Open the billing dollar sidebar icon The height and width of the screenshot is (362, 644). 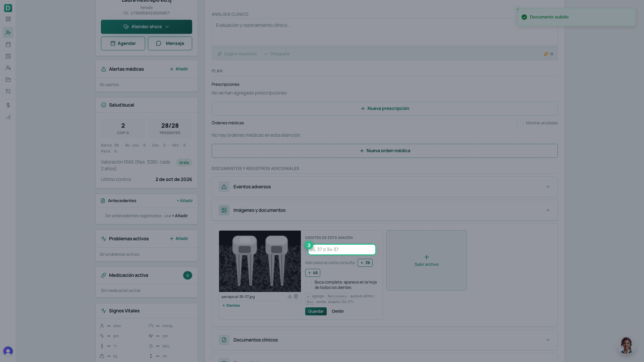pyautogui.click(x=8, y=105)
